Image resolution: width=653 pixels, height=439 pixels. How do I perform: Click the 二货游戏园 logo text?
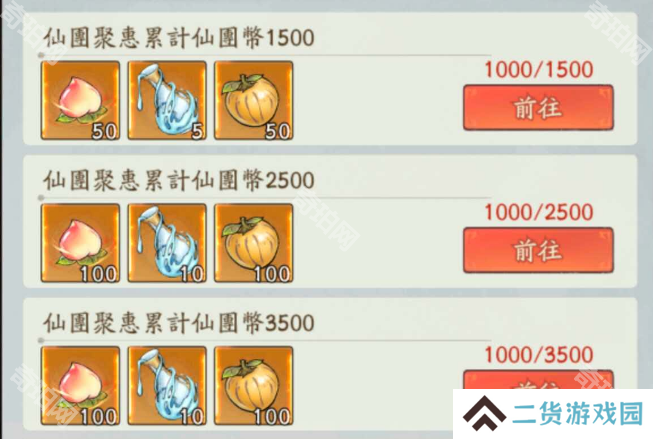pyautogui.click(x=578, y=414)
